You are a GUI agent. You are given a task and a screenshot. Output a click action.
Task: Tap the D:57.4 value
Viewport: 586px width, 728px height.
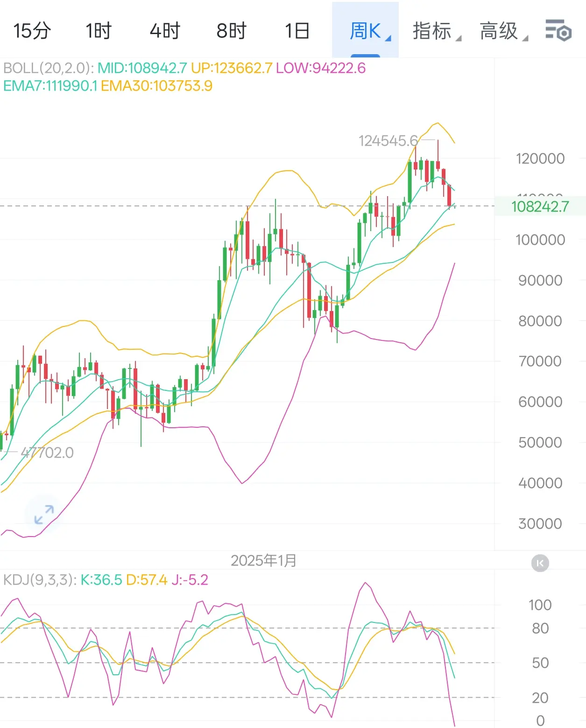click(x=147, y=580)
